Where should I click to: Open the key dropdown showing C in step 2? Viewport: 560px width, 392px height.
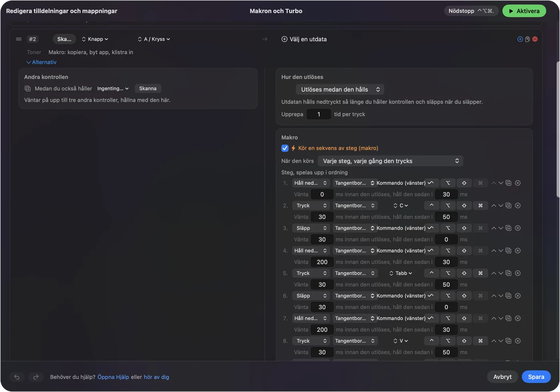(400, 205)
